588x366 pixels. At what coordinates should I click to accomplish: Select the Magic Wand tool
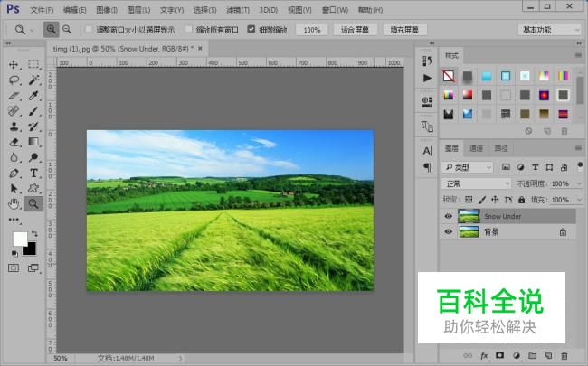point(33,80)
